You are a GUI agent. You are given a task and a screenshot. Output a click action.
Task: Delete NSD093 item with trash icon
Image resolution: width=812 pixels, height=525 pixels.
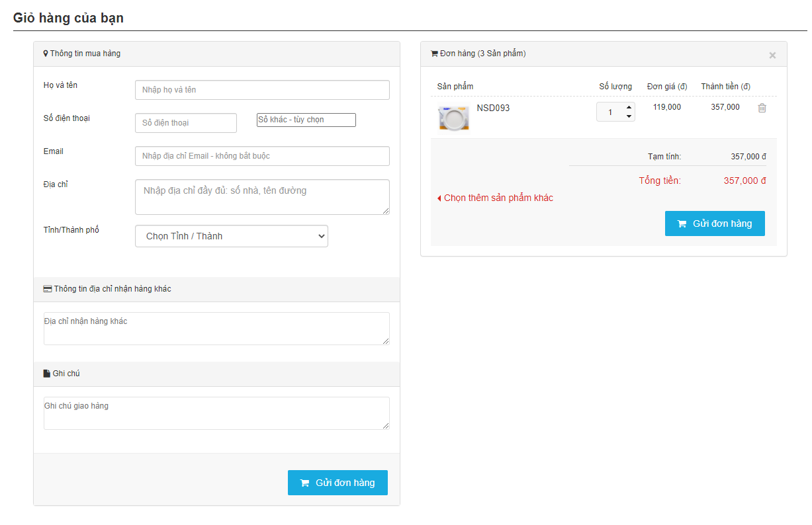762,108
